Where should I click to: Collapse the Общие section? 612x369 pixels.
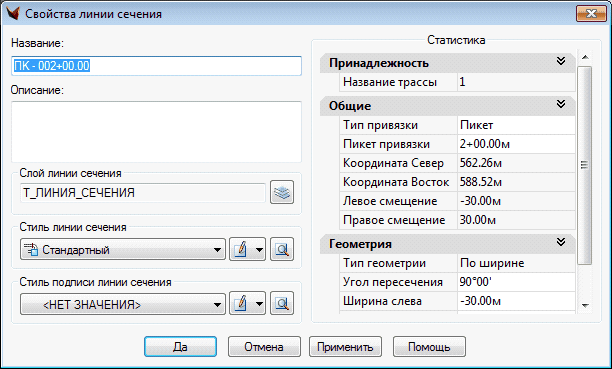point(561,104)
